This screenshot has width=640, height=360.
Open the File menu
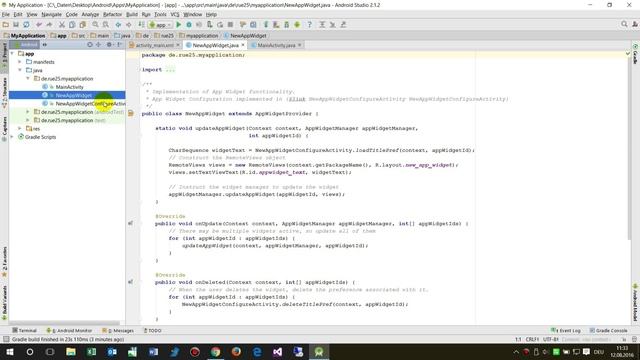(x=6, y=14)
